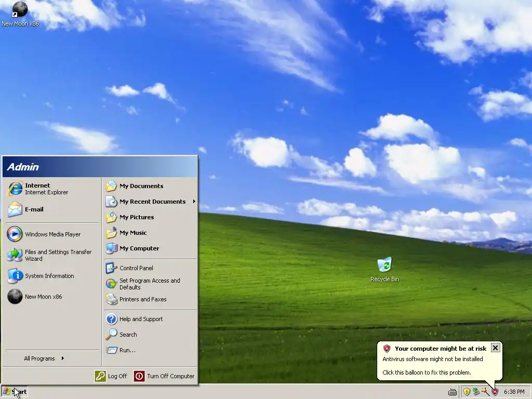
Task: Start Files and Settings Transfer Wizard
Action: [51, 255]
